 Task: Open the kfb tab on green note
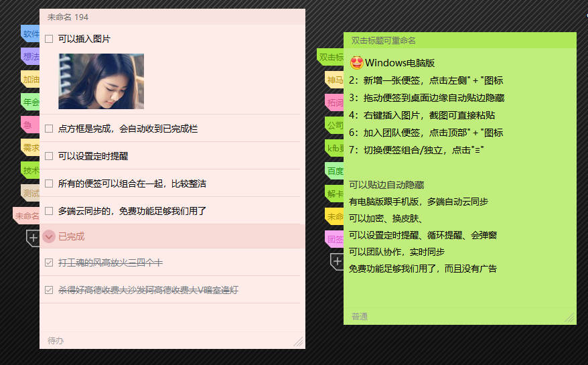(334, 148)
